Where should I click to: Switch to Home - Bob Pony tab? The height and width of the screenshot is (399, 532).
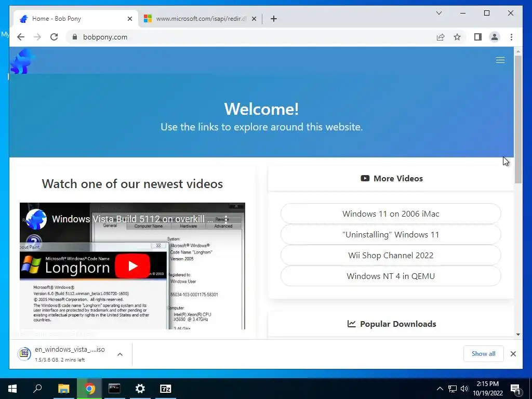(x=76, y=19)
